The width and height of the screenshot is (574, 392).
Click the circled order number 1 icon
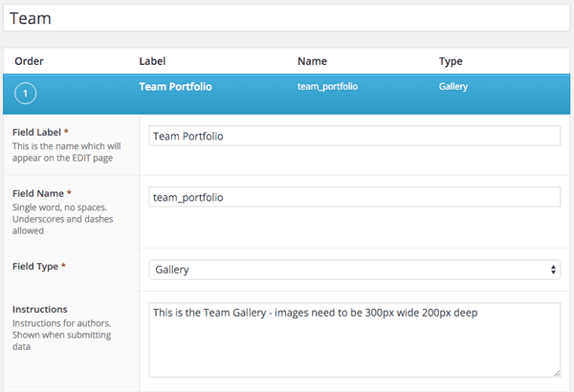click(x=25, y=94)
